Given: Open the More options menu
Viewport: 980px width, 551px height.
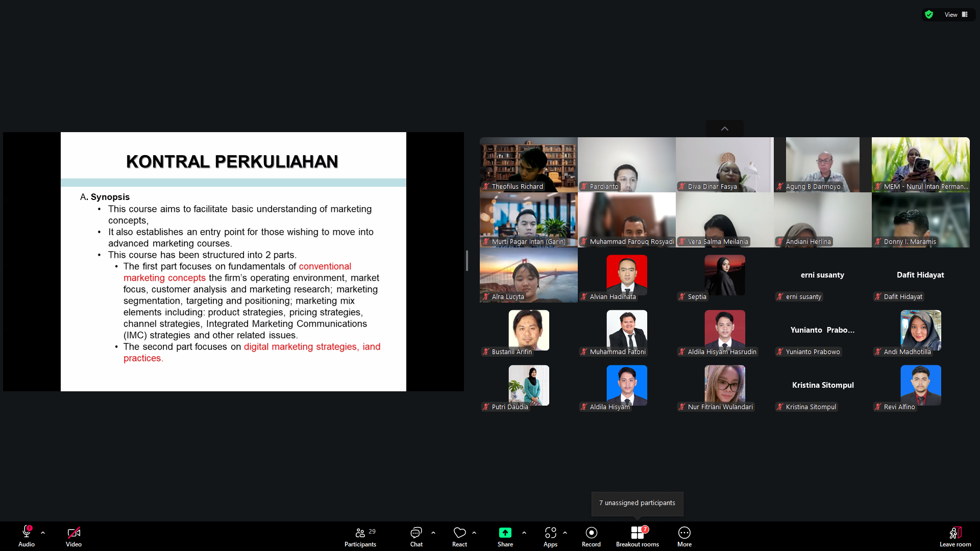Looking at the screenshot, I should [684, 536].
